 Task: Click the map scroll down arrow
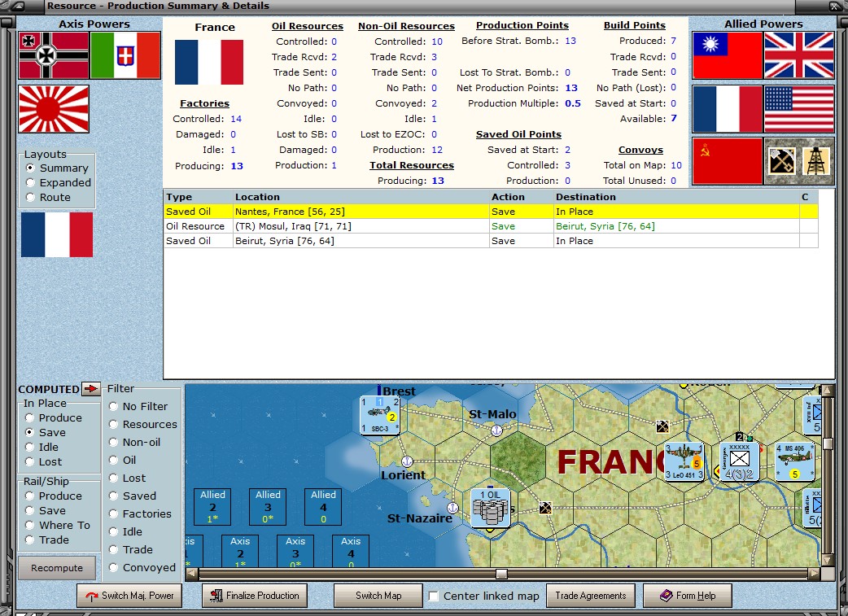pos(828,560)
